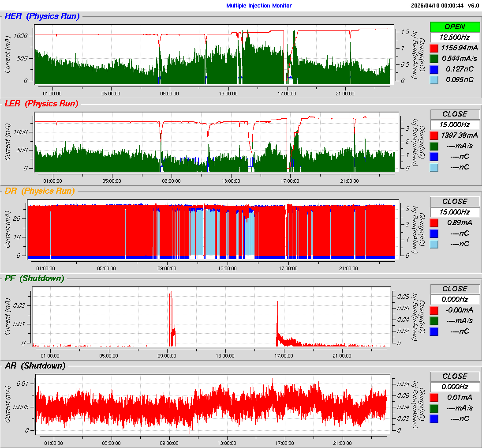Click the red HER current legend swatch
Screen dimensions: 482x448
tap(434, 48)
